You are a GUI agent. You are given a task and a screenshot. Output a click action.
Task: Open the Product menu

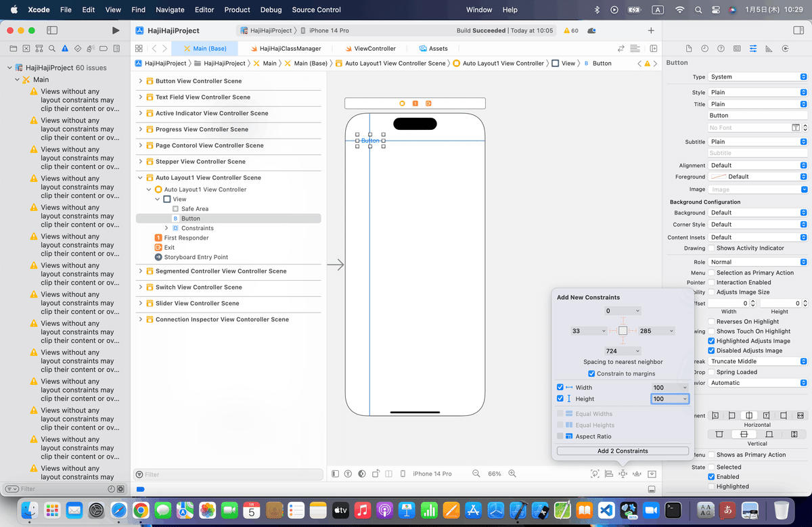[x=237, y=10]
